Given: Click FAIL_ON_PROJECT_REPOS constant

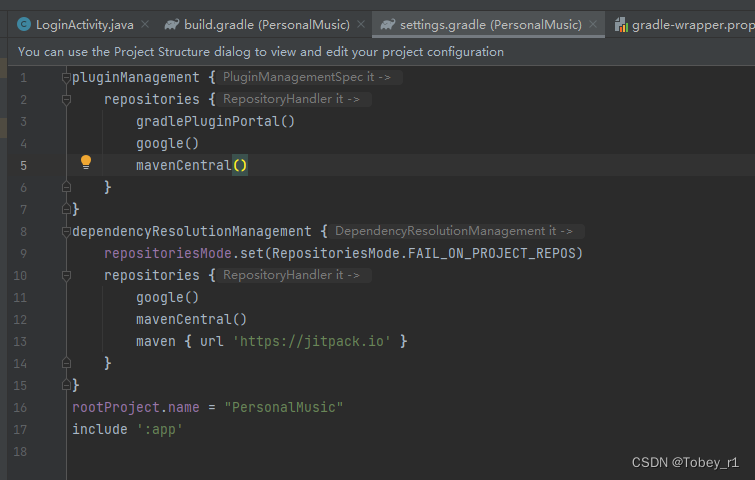Looking at the screenshot, I should click(491, 253).
